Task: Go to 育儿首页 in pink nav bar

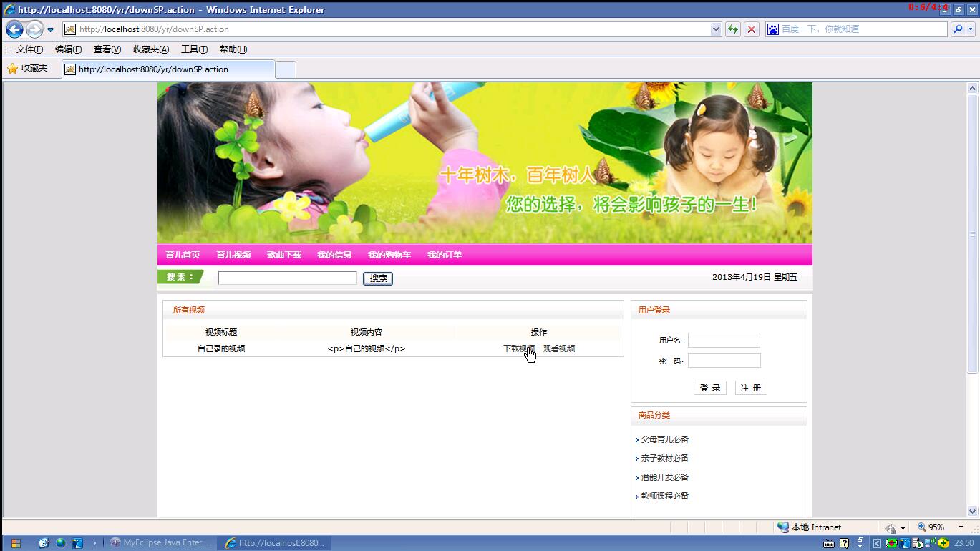Action: tap(183, 255)
